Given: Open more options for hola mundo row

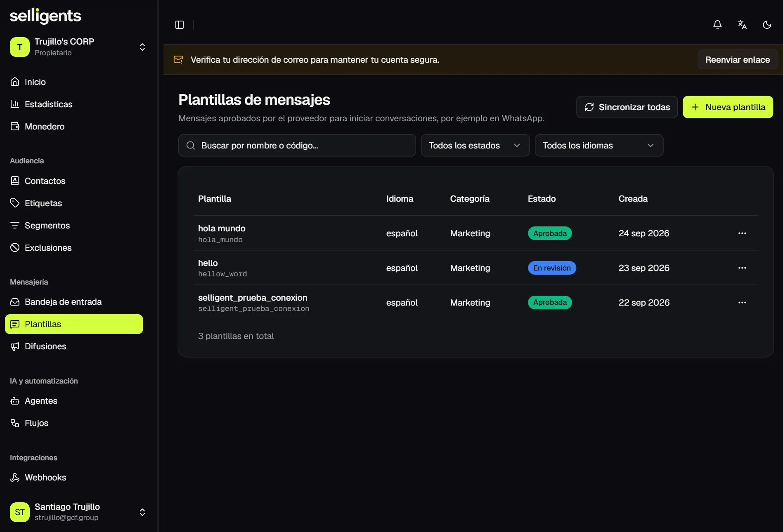Looking at the screenshot, I should point(742,233).
